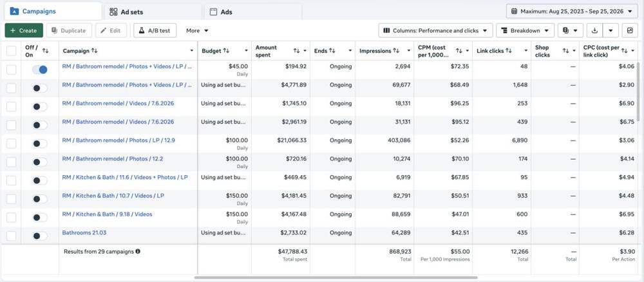This screenshot has height=282, width=644.
Task: Click the A/B test button
Action: (x=155, y=30)
